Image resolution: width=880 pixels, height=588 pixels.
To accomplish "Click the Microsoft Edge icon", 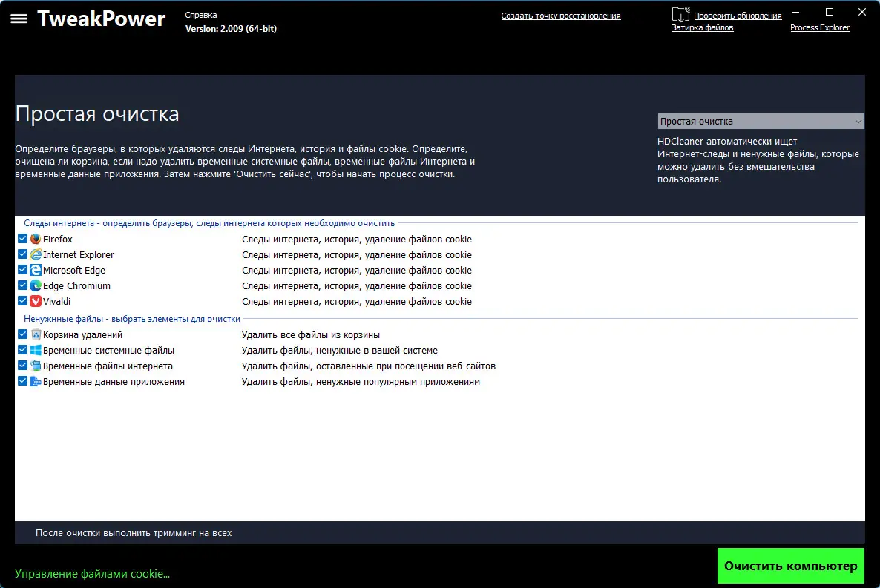I will click(36, 270).
